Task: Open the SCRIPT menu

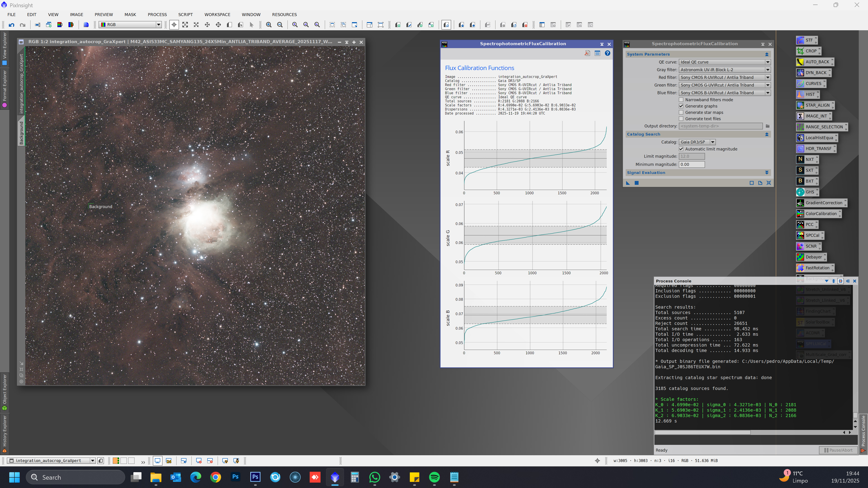Action: (185, 14)
